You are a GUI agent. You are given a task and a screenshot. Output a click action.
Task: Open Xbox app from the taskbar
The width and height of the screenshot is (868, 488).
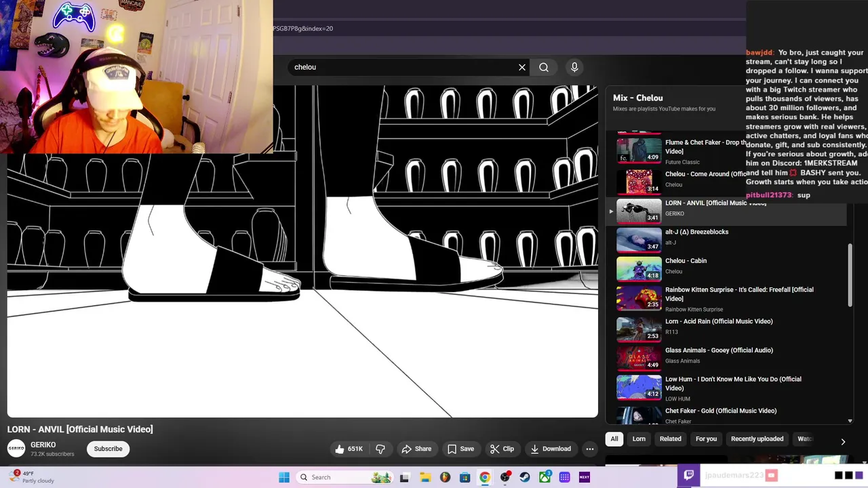(545, 477)
